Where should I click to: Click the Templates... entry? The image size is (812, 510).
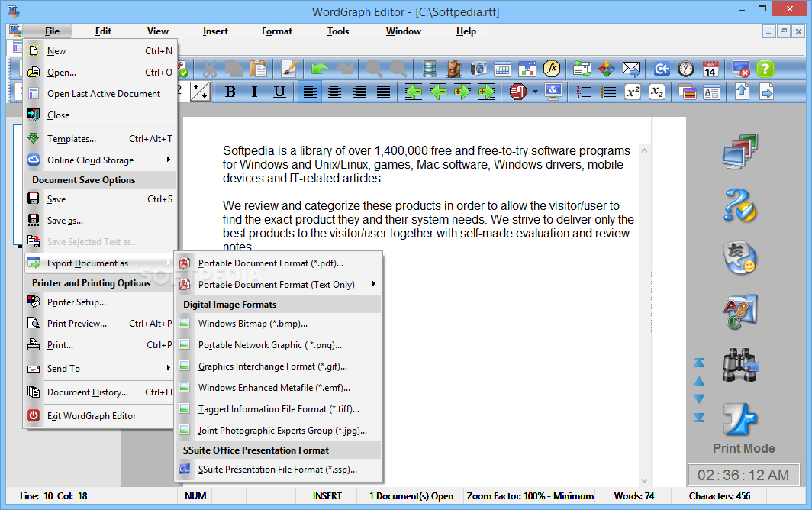pyautogui.click(x=99, y=139)
